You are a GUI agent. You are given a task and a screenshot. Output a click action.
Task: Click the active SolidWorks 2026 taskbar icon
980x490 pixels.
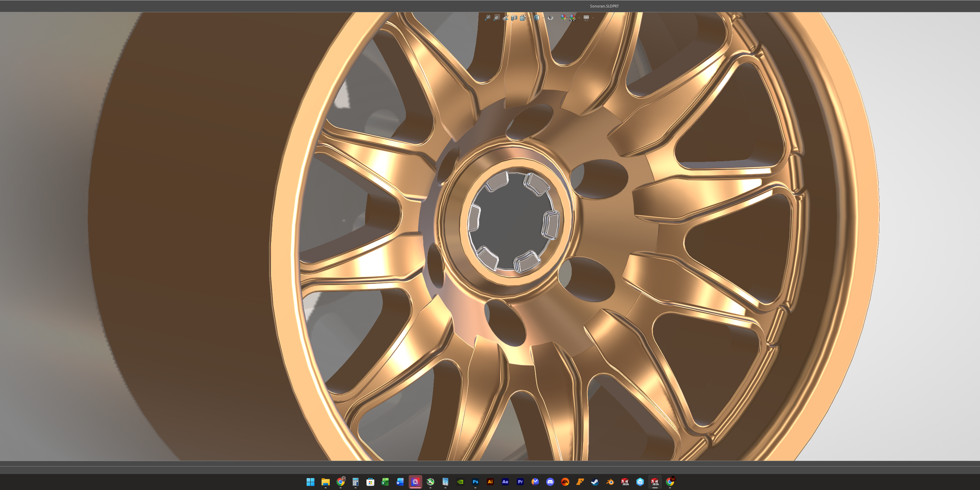tap(655, 482)
